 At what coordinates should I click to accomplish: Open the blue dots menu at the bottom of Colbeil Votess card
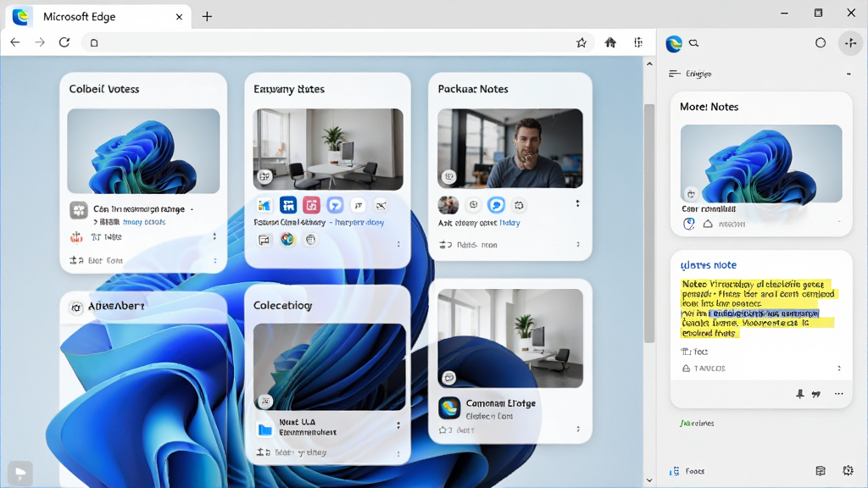point(215,260)
